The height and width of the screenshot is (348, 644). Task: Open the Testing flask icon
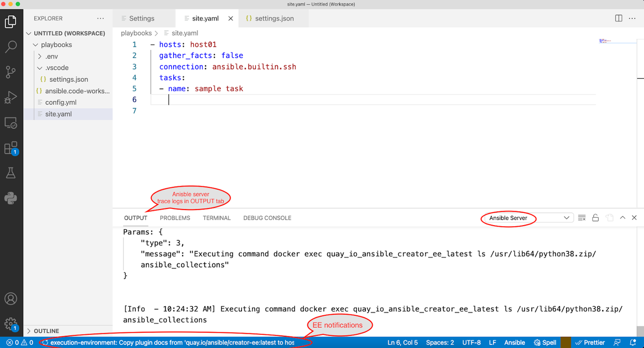click(x=11, y=173)
